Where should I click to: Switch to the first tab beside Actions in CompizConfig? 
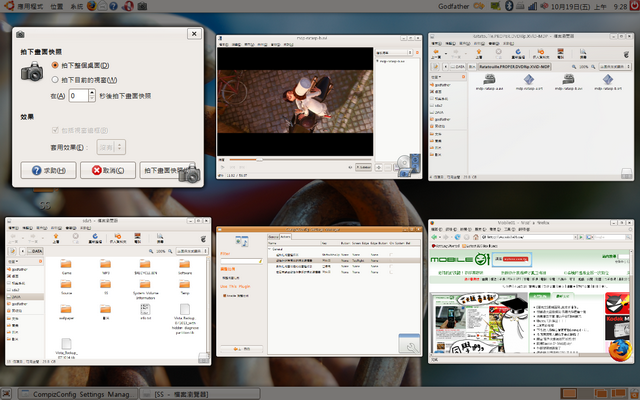(x=273, y=237)
